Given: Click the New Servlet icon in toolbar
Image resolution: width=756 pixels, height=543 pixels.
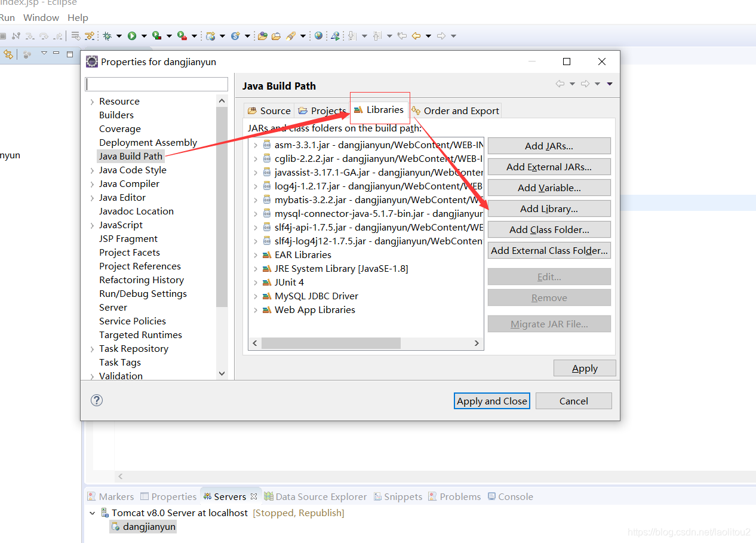Looking at the screenshot, I should coord(235,36).
